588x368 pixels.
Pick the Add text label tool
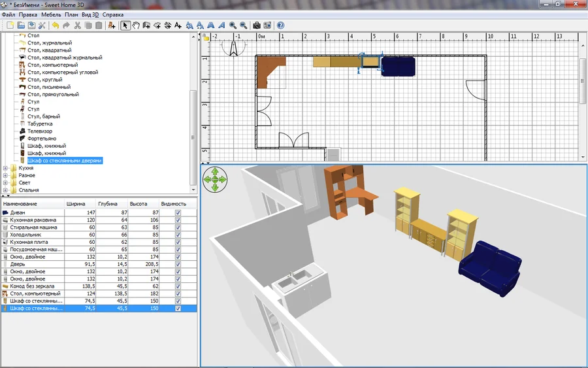pyautogui.click(x=178, y=25)
